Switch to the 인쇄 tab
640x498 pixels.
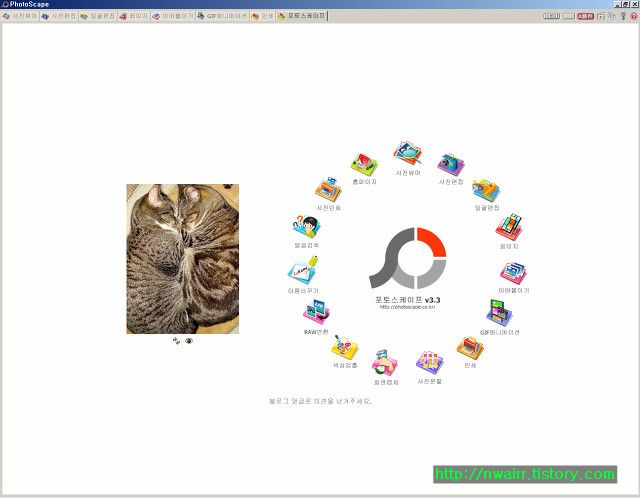point(262,16)
